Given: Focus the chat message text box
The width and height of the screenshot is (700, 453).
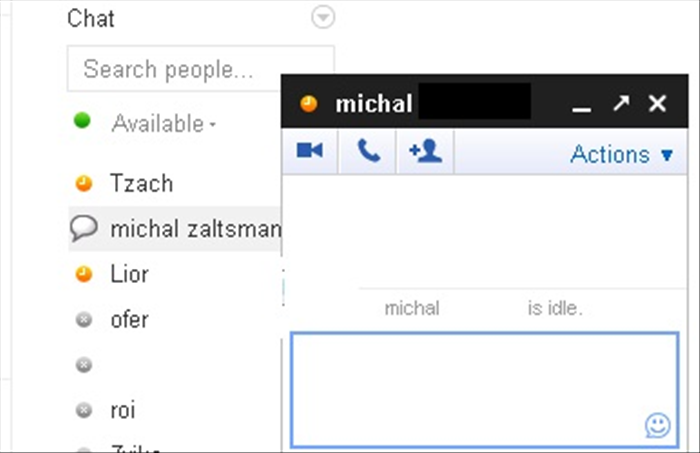Looking at the screenshot, I should pos(484,390).
